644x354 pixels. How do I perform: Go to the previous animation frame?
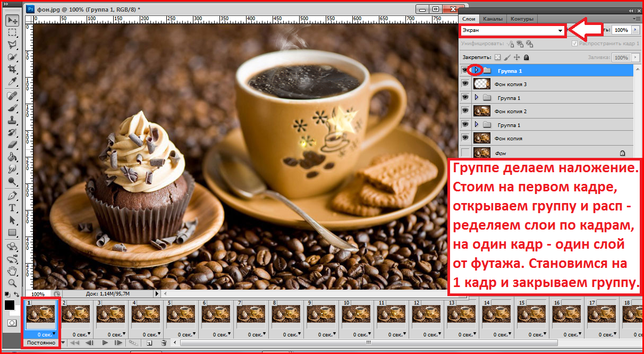89,343
